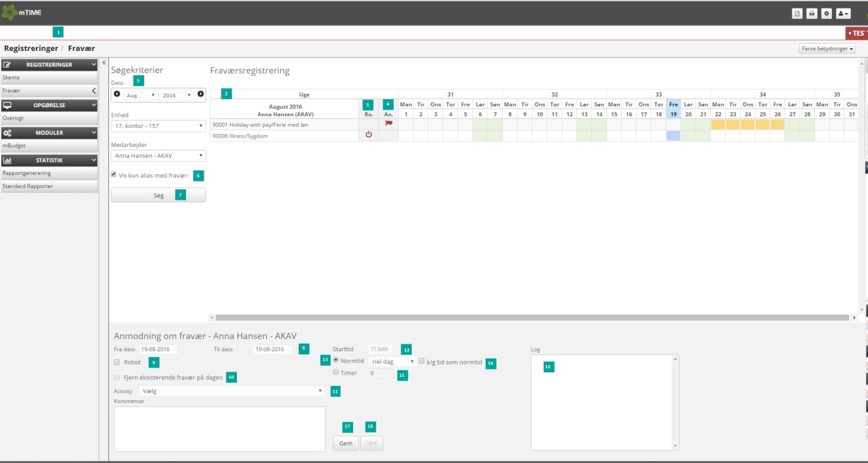Click the red flag icon for Holiday row

[388, 123]
